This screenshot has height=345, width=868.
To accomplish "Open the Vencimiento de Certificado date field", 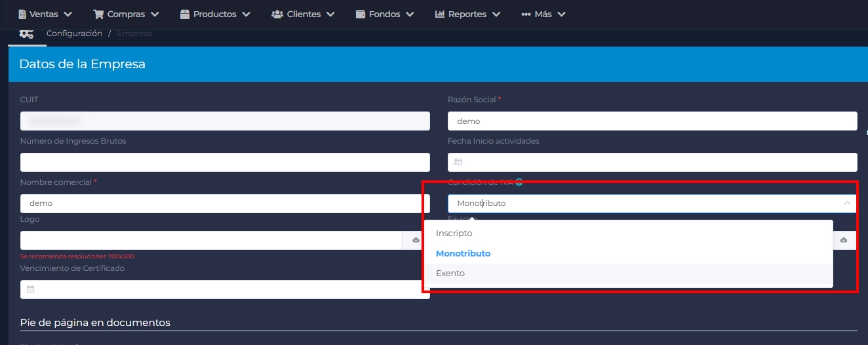I will point(225,289).
